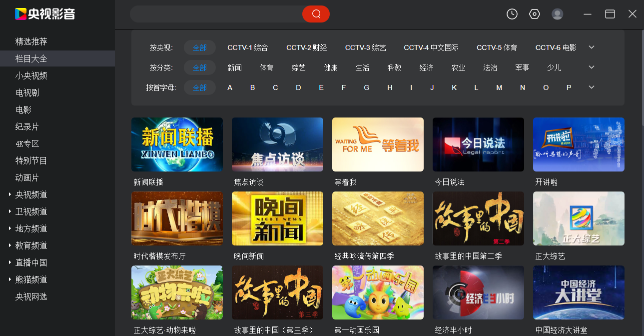Expand more CCTV channels in 按央视 row
This screenshot has height=336, width=644.
[x=592, y=47]
